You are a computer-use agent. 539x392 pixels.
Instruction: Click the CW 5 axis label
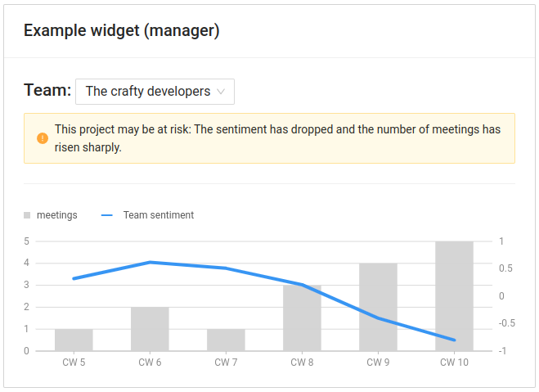point(74,362)
